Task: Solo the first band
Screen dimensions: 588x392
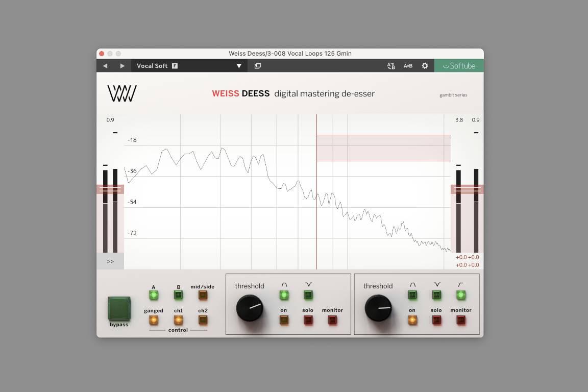Action: tap(308, 320)
